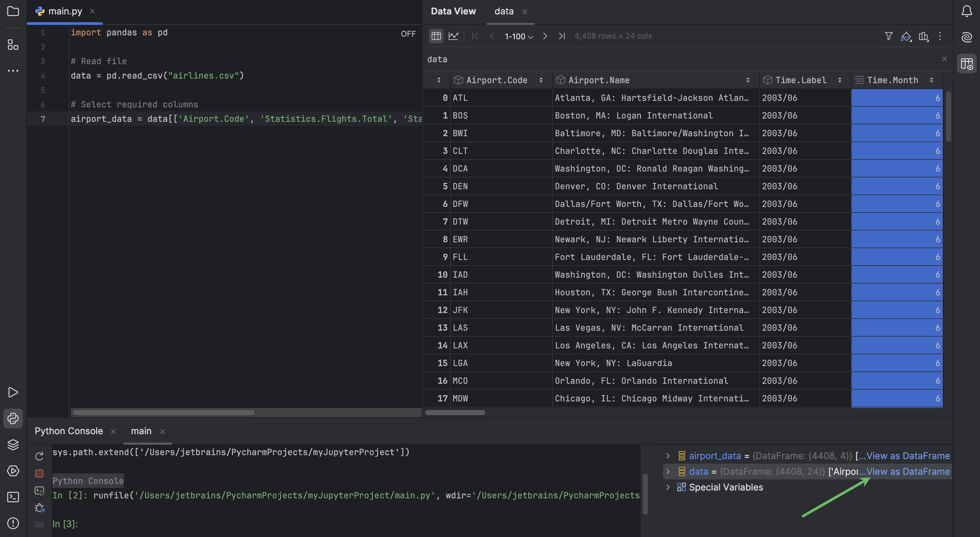Screen dimensions: 980x537
Task: Open the column histograms icon in Data View
Action: pyautogui.click(x=924, y=36)
